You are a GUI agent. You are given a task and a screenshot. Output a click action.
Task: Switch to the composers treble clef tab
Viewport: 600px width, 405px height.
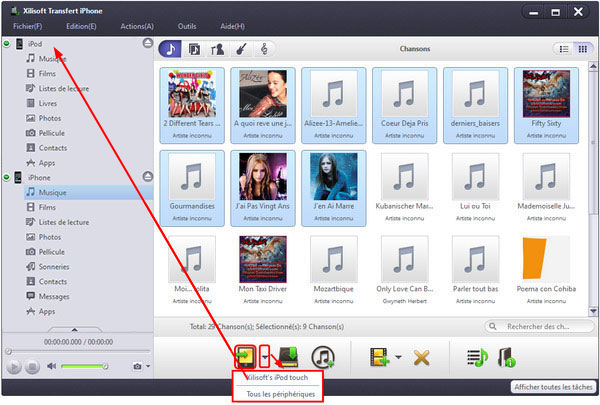[x=264, y=49]
